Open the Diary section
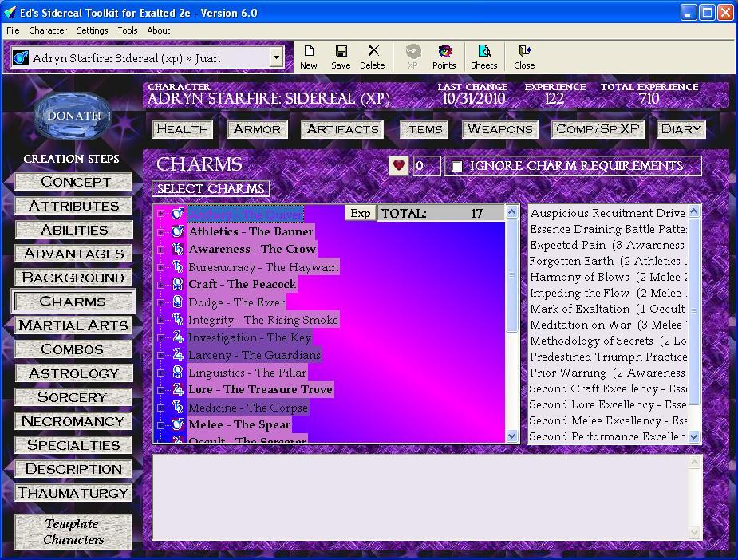This screenshot has width=738, height=560. click(681, 129)
